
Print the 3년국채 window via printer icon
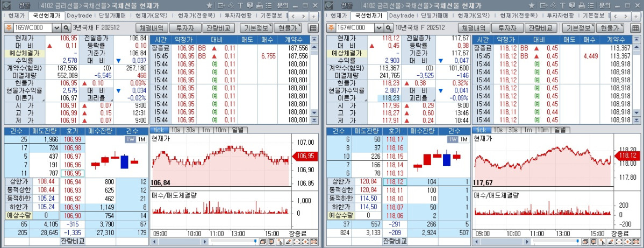click(260, 6)
